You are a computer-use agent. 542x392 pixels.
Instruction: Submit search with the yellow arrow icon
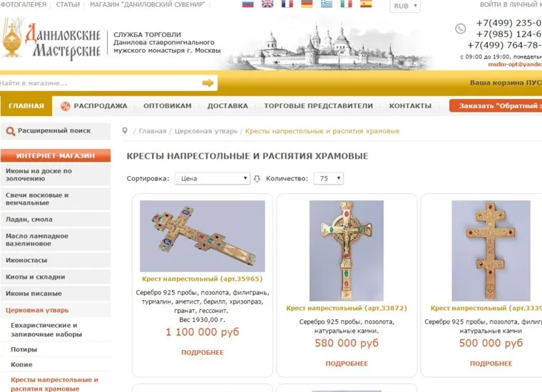208,83
